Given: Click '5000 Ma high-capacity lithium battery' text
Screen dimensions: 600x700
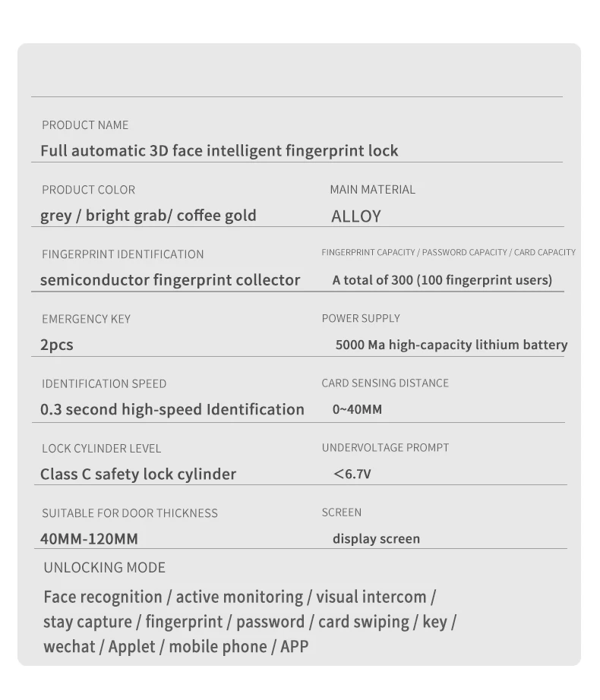Looking at the screenshot, I should point(451,345).
